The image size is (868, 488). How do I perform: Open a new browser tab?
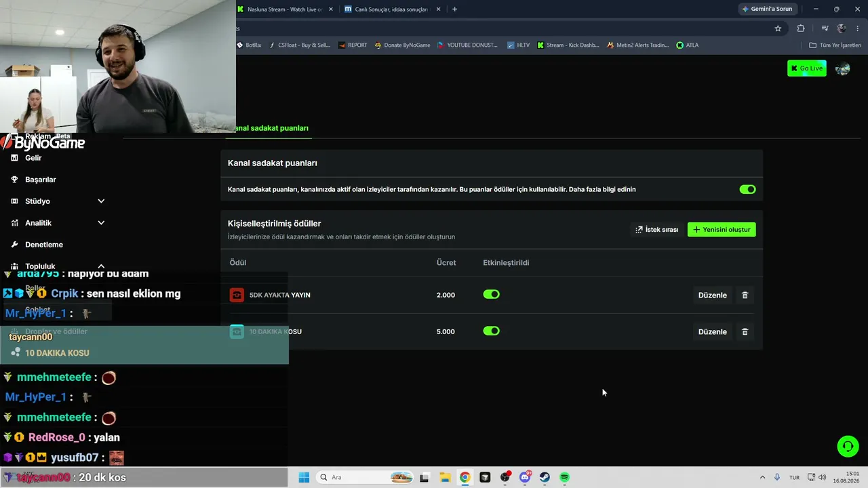[x=454, y=9]
